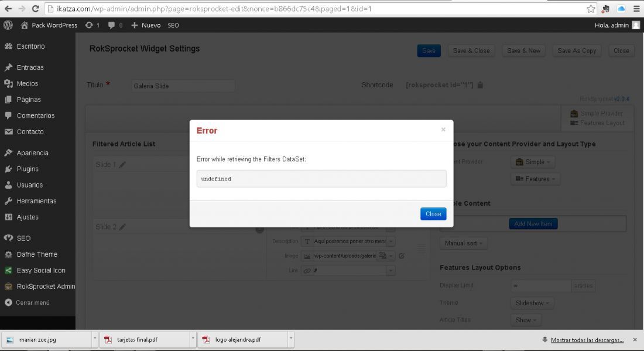Click the blue Close button in the Error dialog

pyautogui.click(x=433, y=214)
